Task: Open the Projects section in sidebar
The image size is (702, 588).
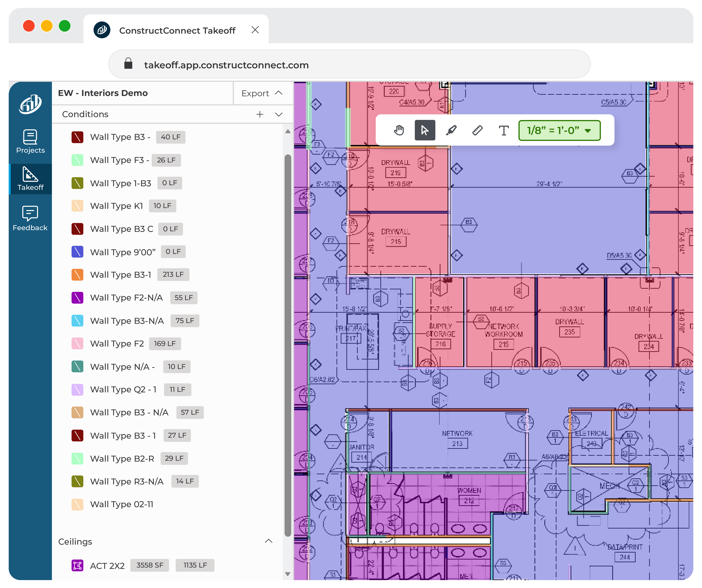Action: tap(30, 141)
